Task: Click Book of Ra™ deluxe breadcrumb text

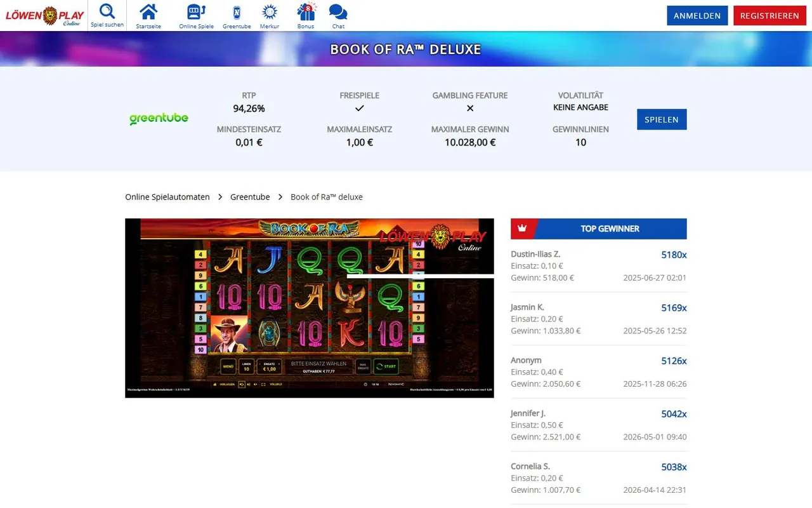Action: point(327,197)
